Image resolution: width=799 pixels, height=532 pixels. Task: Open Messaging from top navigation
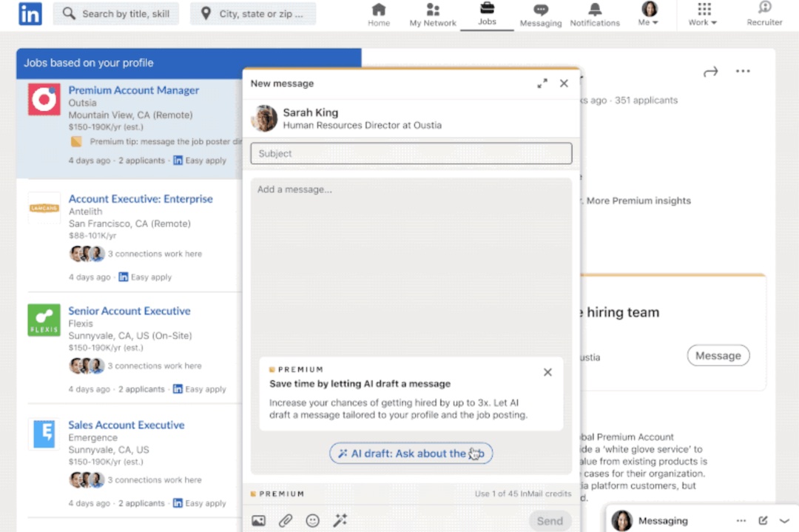tap(541, 15)
